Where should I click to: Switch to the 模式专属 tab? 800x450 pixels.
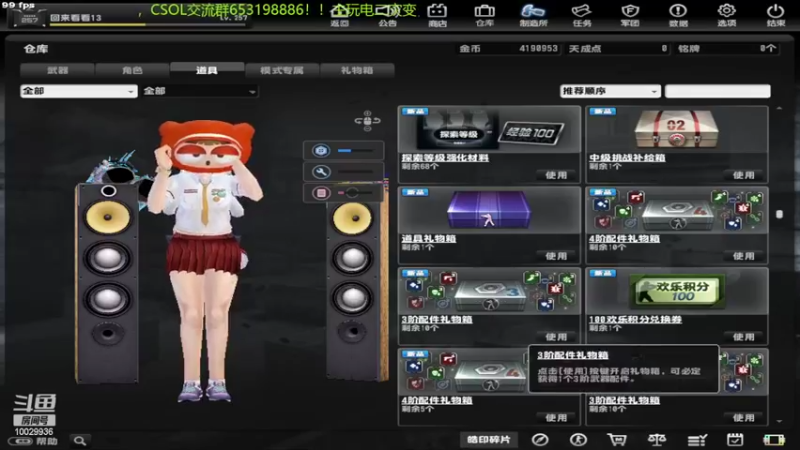(282, 70)
